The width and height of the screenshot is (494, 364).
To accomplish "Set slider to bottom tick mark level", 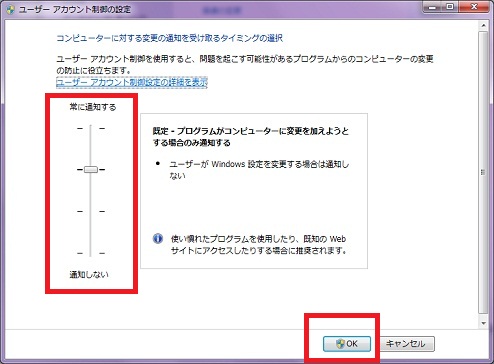I will click(x=91, y=253).
